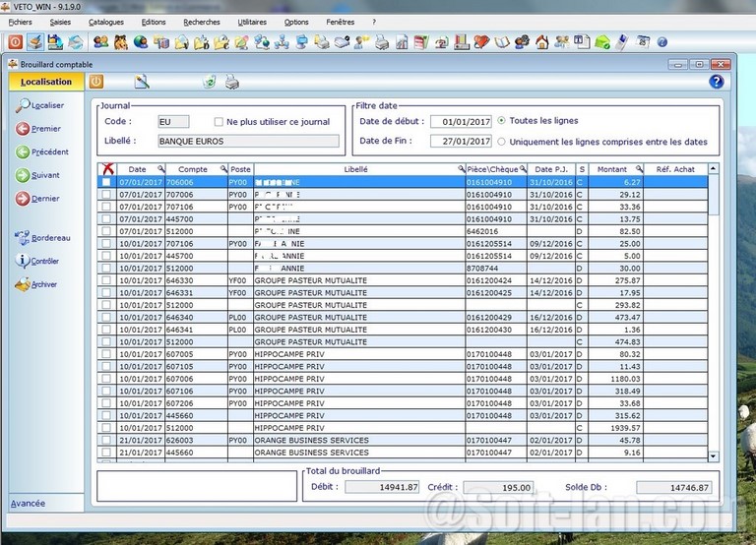This screenshot has width=756, height=545.
Task: Enable 'Ne plus utiliser ce journal' checkbox
Action: 219,122
